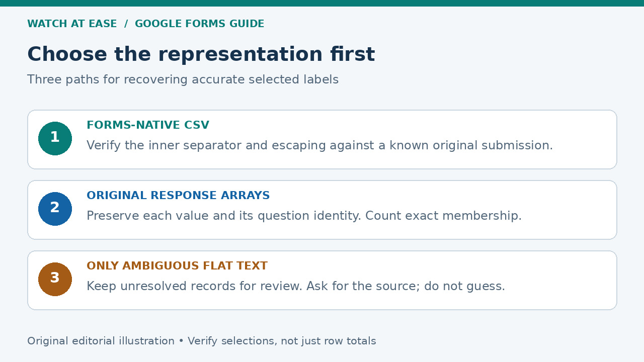Click the teal top banner bar
This screenshot has width=644, height=362.
pyautogui.click(x=322, y=3)
